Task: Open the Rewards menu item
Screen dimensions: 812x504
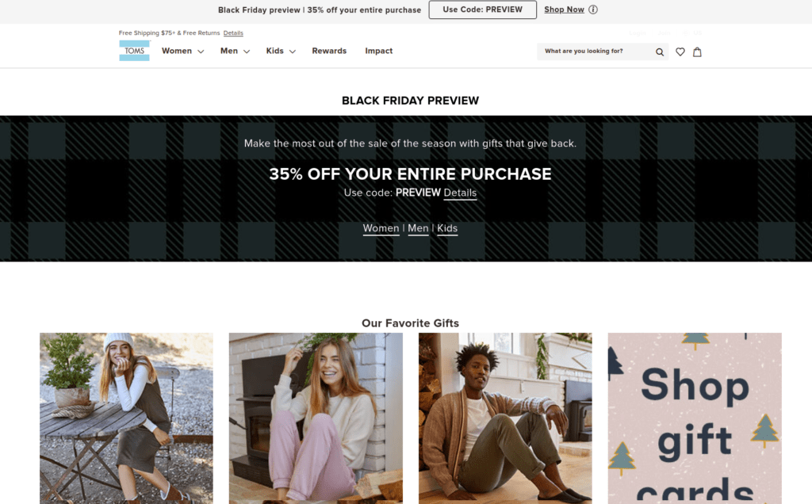Action: (329, 51)
